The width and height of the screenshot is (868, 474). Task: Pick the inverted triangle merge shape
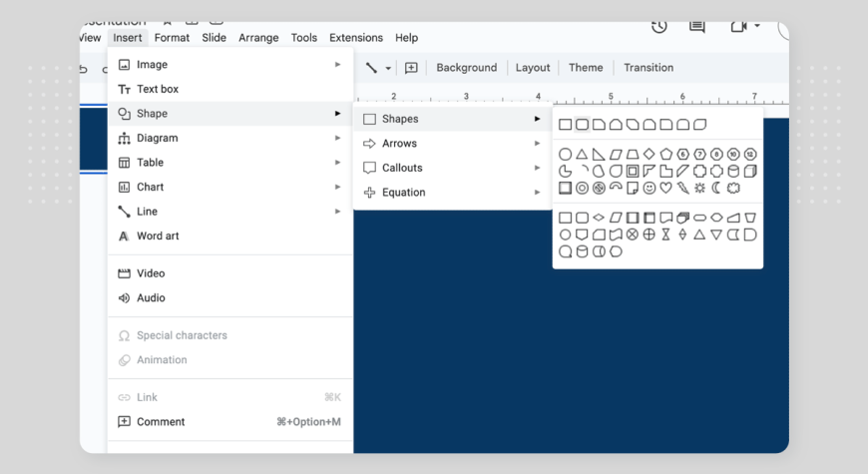click(x=717, y=235)
